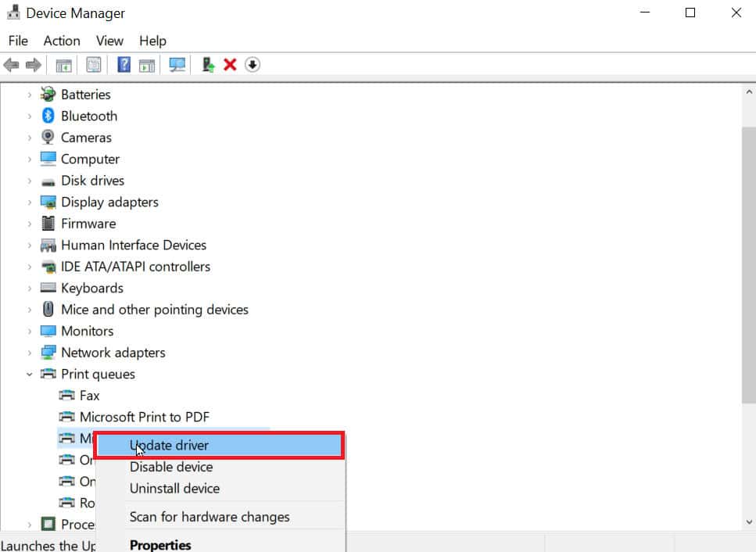This screenshot has width=756, height=552.
Task: Click the action pane toolbar icon
Action: [147, 65]
